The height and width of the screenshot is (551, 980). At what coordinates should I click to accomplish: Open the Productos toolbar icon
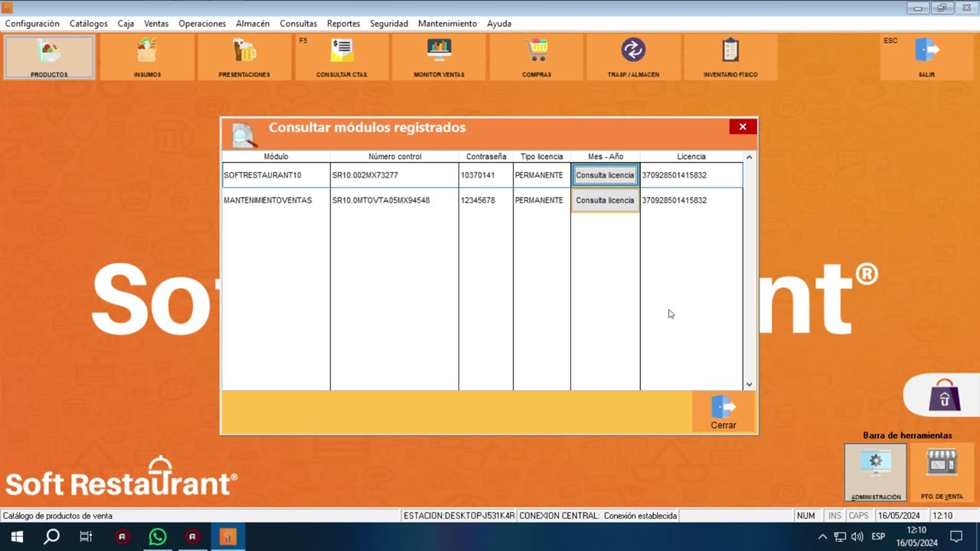coord(50,57)
